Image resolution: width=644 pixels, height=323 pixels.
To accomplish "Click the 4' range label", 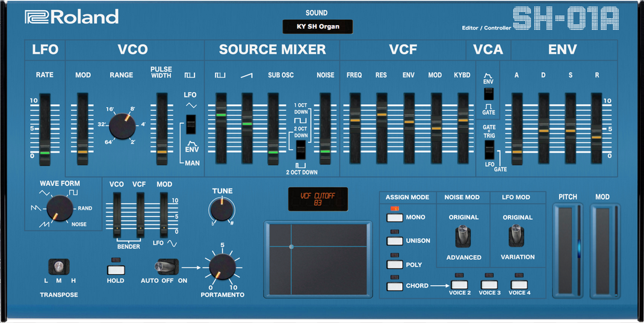I will point(143,124).
